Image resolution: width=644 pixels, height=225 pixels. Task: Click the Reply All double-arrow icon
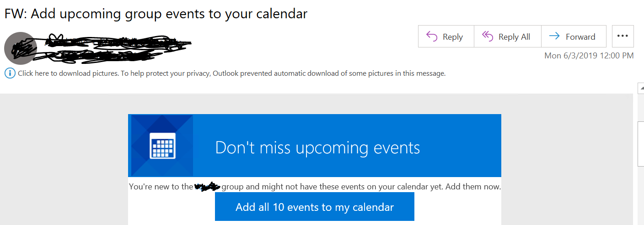[488, 37]
